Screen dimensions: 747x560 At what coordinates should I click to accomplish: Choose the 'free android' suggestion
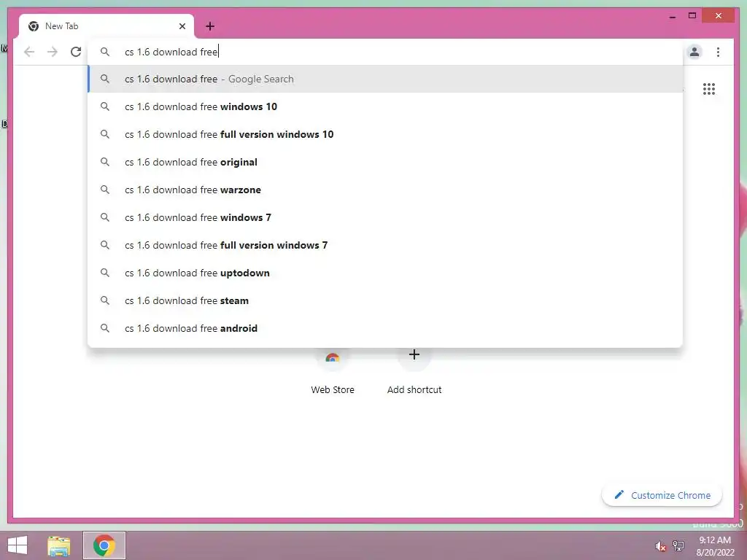(x=385, y=327)
